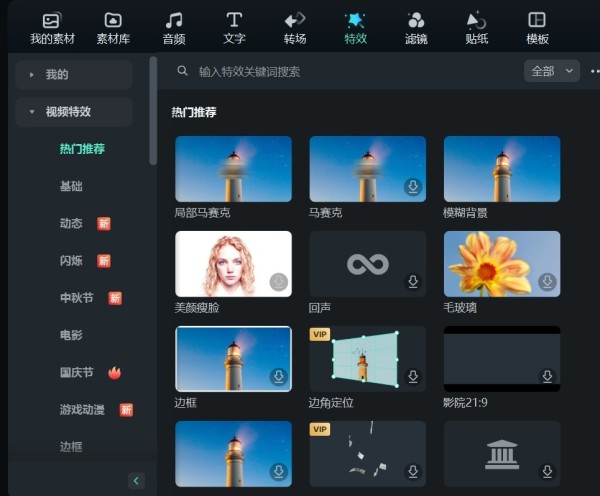Click the sidebar vertical scrollbar
600x496 pixels.
pyautogui.click(x=153, y=111)
